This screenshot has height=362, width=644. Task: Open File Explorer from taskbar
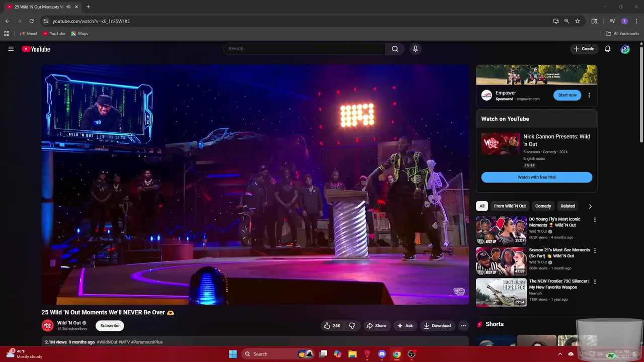pyautogui.click(x=352, y=354)
